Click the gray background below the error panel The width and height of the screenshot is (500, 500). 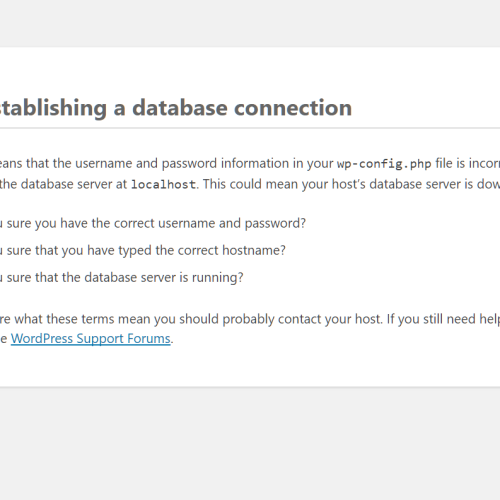coord(250,443)
